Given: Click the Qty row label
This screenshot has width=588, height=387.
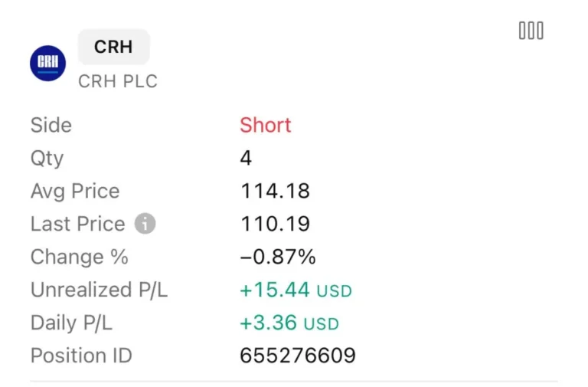Looking at the screenshot, I should [47, 158].
